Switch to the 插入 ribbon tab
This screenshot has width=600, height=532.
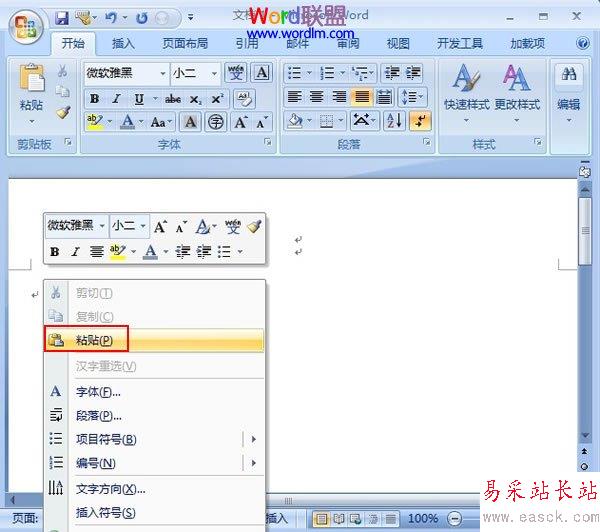(123, 43)
